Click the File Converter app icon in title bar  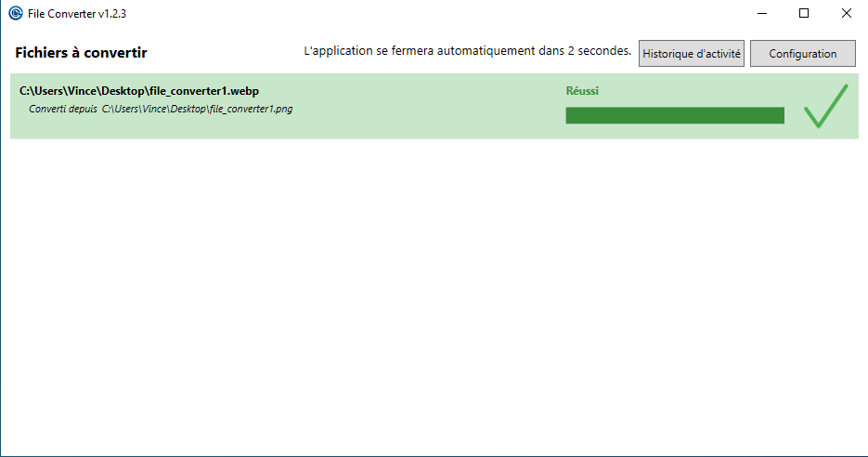pyautogui.click(x=15, y=13)
